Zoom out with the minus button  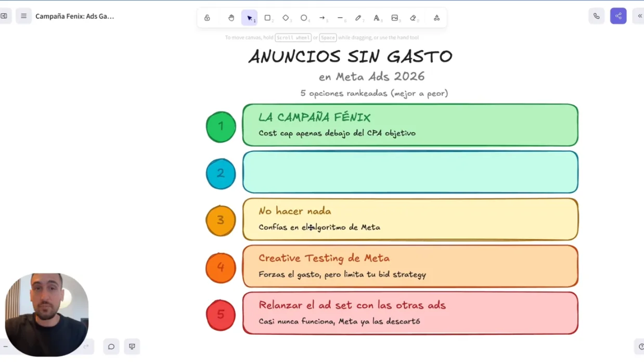5,346
